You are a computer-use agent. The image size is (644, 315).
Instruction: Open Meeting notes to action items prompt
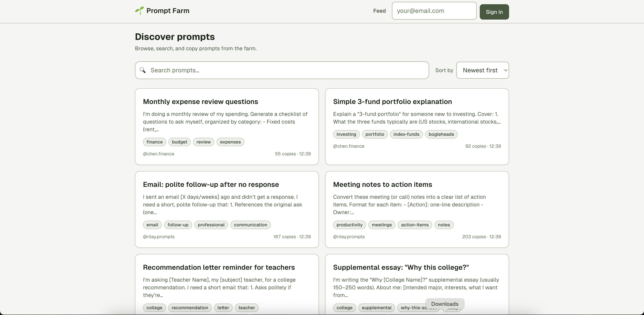pos(382,184)
